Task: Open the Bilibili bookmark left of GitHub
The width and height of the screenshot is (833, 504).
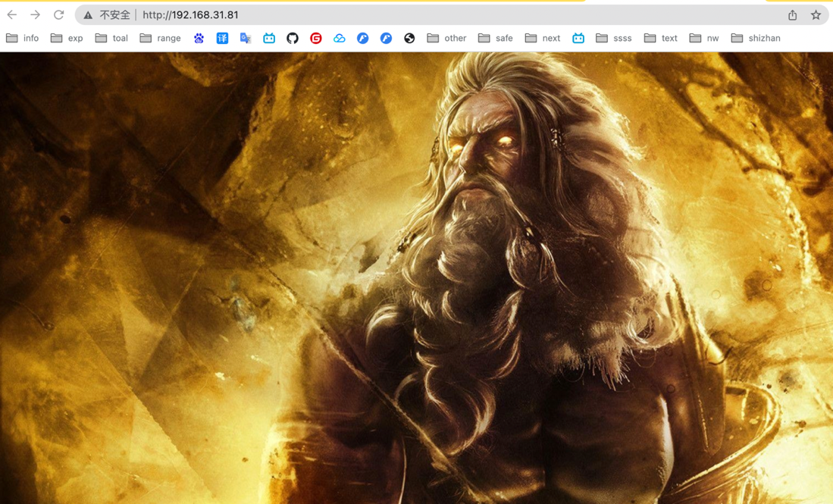Action: (x=269, y=38)
